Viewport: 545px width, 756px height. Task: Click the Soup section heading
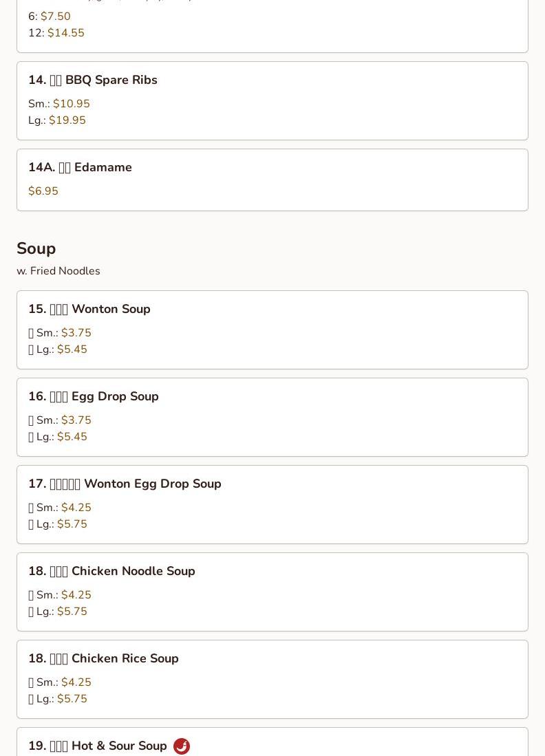point(36,248)
